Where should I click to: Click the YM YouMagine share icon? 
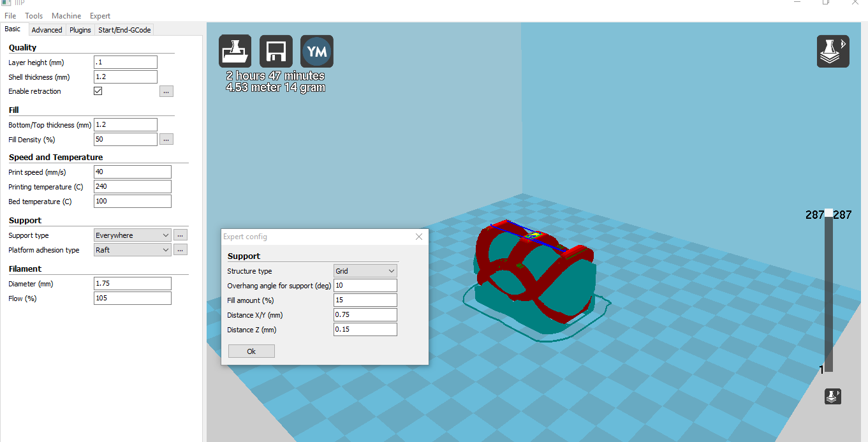[317, 52]
